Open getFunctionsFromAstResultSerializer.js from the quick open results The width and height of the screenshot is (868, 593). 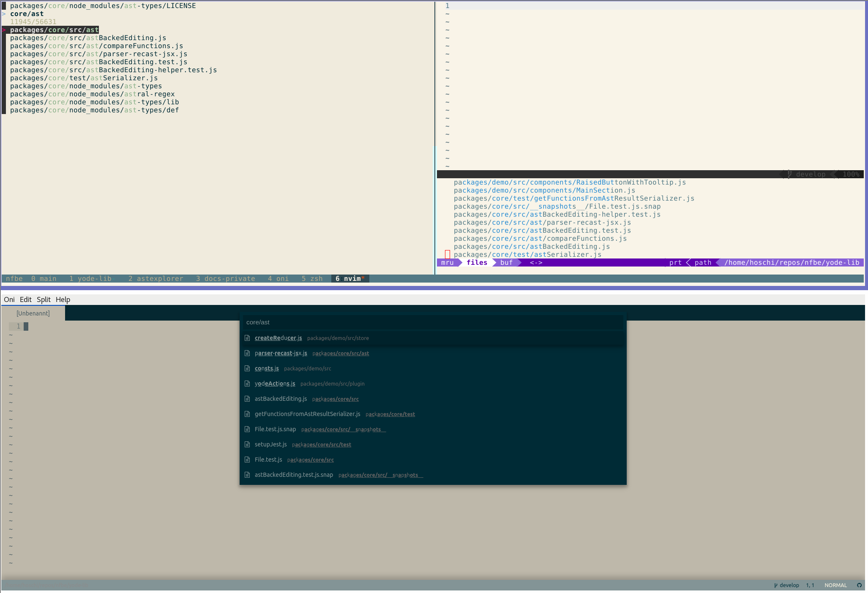[307, 414]
